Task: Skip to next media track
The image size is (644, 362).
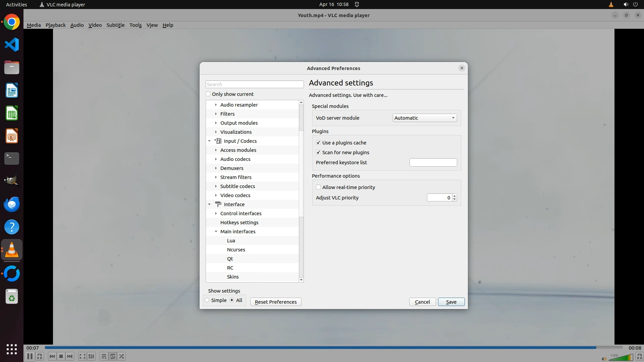Action: pos(70,356)
